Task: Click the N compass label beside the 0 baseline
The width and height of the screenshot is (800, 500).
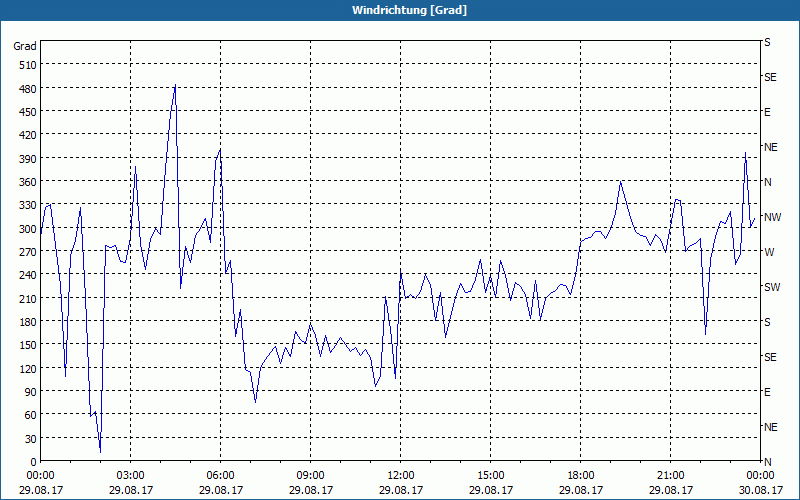Action: tap(768, 462)
